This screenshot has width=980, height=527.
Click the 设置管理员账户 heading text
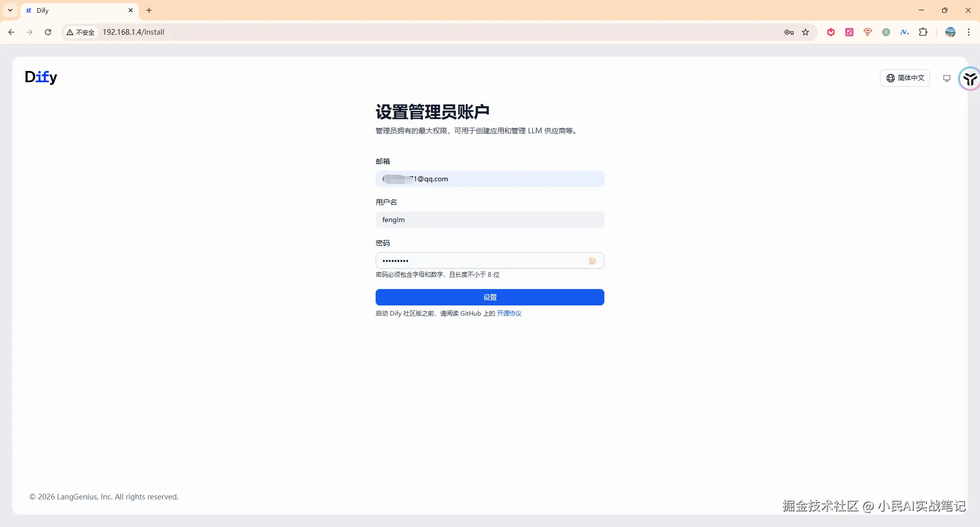click(x=433, y=111)
